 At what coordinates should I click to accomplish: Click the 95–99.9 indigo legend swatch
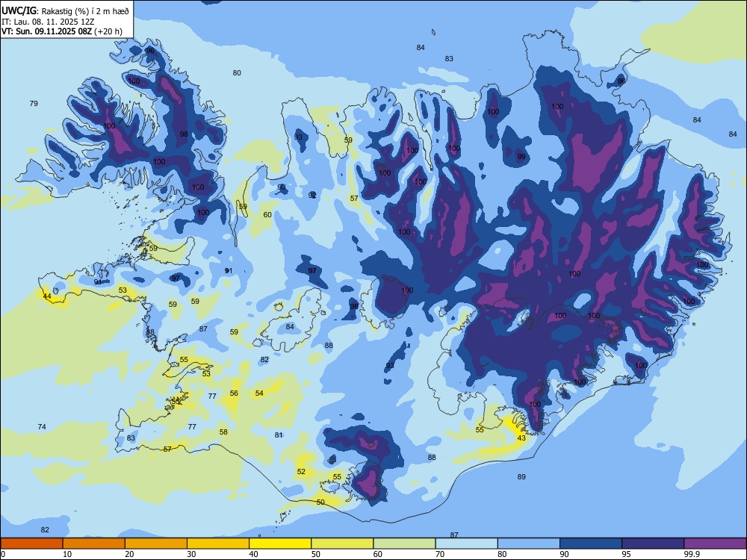(653, 544)
